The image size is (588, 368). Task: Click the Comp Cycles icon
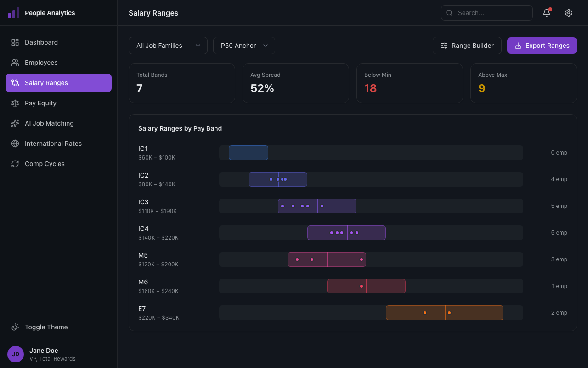pos(15,163)
